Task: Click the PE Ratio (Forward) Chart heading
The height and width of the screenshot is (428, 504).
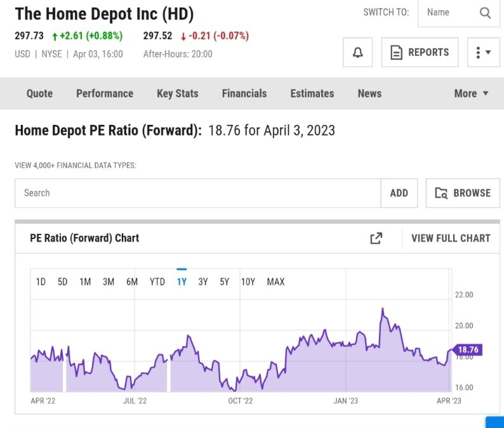Action: coord(84,238)
